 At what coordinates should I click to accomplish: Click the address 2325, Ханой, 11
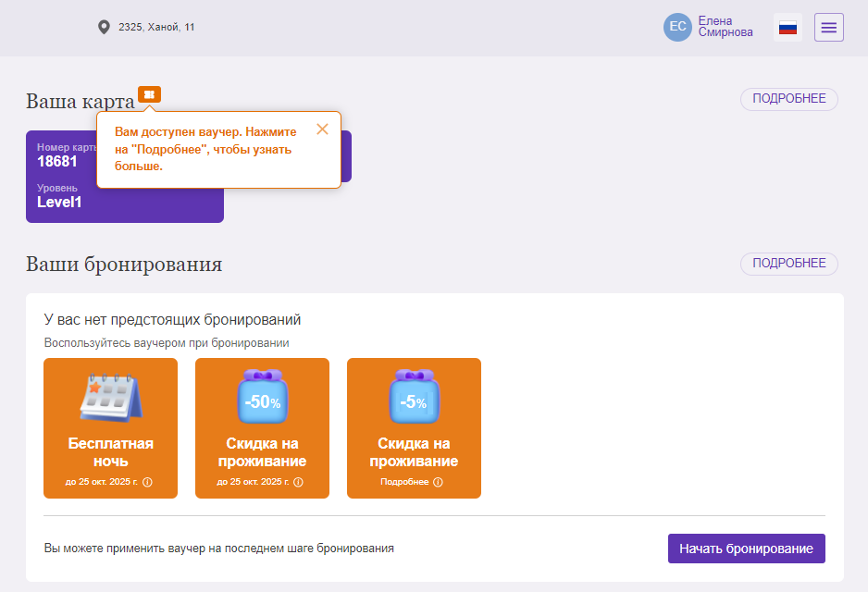156,27
